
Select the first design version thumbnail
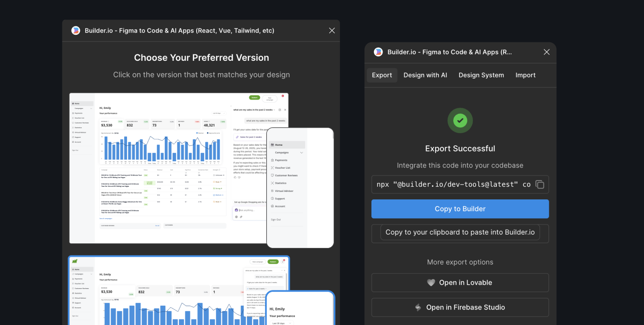(179, 168)
